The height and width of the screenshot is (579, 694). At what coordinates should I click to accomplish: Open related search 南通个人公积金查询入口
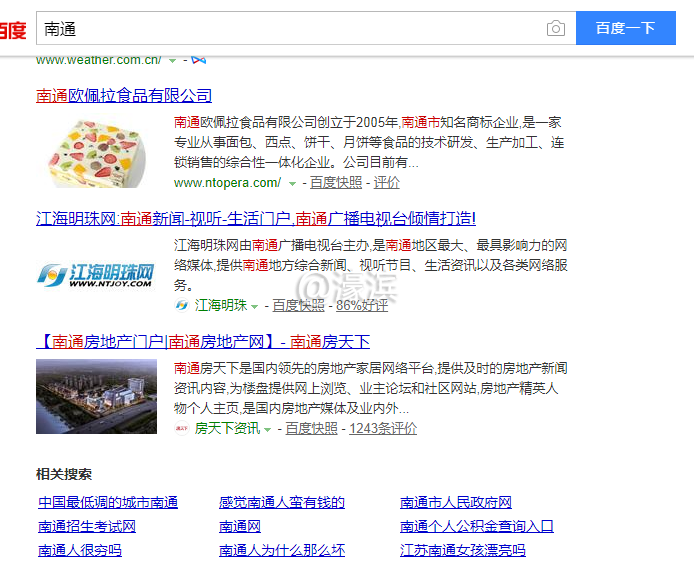pyautogui.click(x=477, y=526)
